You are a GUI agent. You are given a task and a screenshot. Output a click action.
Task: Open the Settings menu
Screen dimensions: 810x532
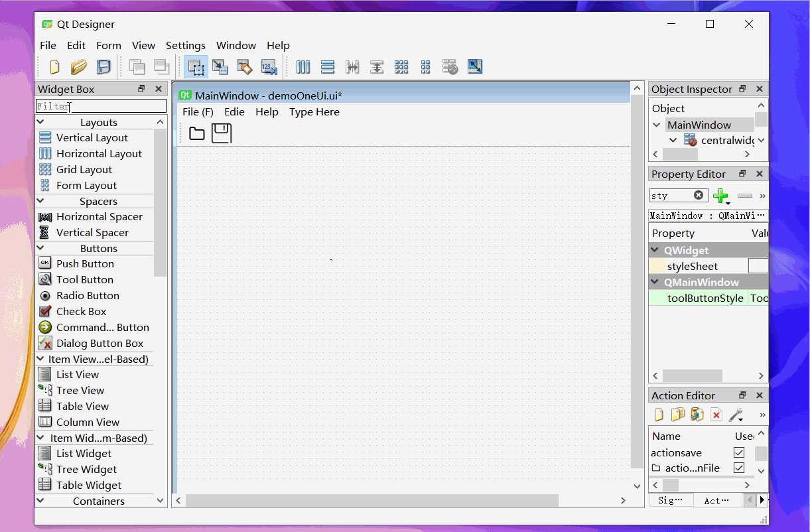coord(186,45)
